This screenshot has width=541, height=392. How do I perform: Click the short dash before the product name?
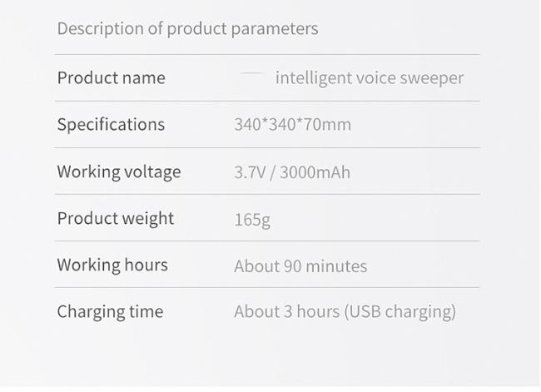click(x=251, y=73)
